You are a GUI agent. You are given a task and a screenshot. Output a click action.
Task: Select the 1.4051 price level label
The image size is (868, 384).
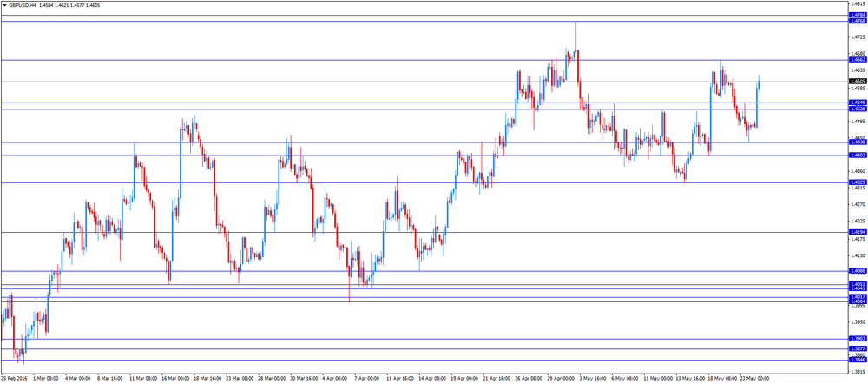pyautogui.click(x=858, y=284)
